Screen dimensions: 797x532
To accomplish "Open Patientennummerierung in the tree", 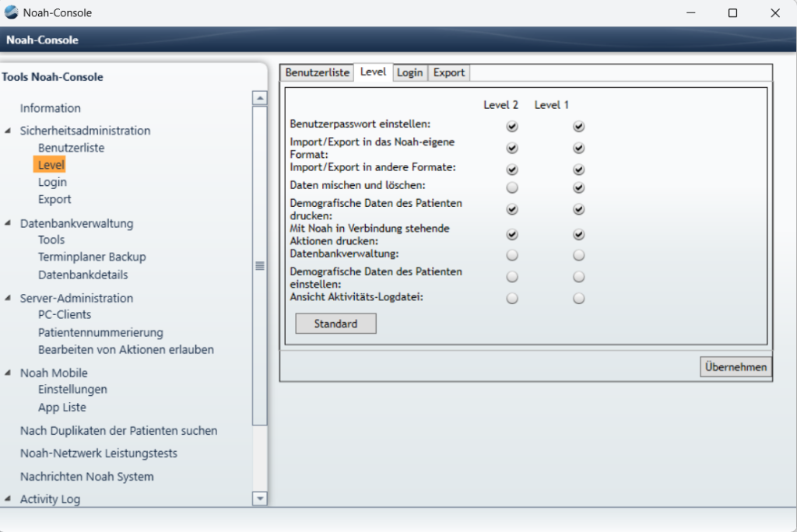I will pyautogui.click(x=100, y=333).
